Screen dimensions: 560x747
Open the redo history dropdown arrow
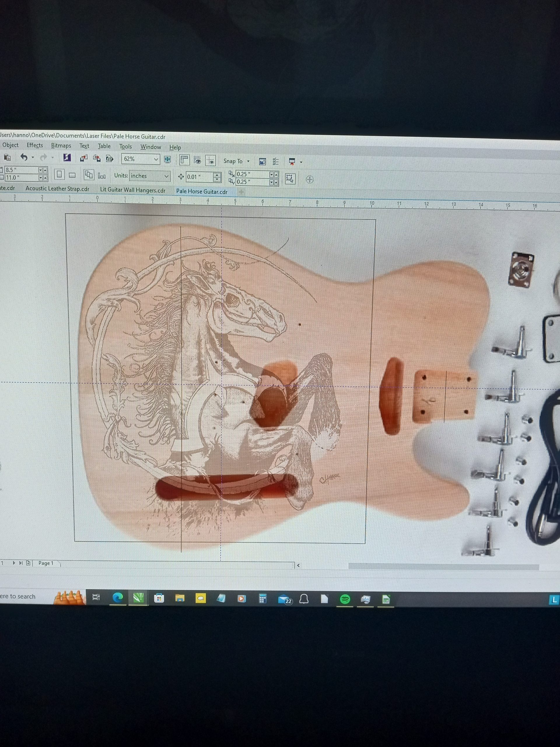click(53, 158)
